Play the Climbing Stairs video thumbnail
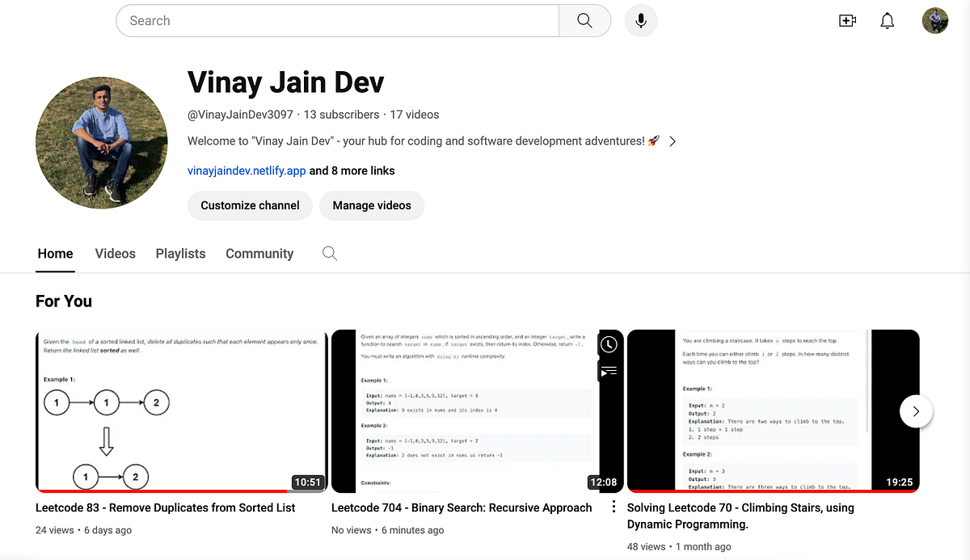Screen dimensions: 970x560 point(773,411)
